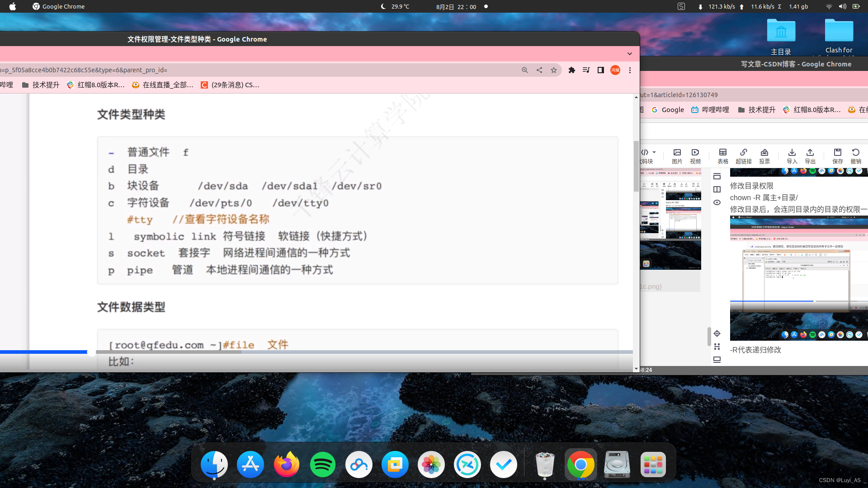Toggle the preview eye icon in CSDN sidebar
868x488 pixels.
click(717, 202)
